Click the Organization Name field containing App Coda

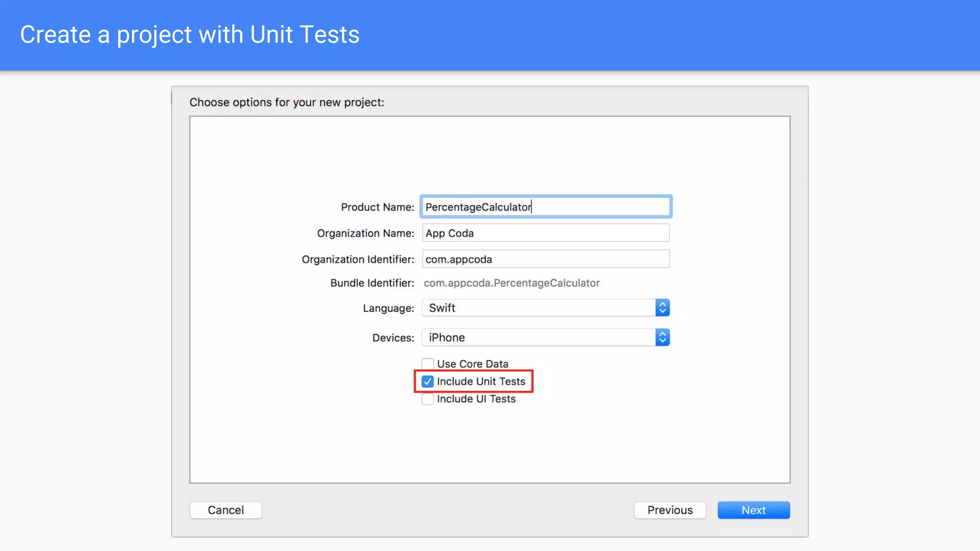coord(546,233)
